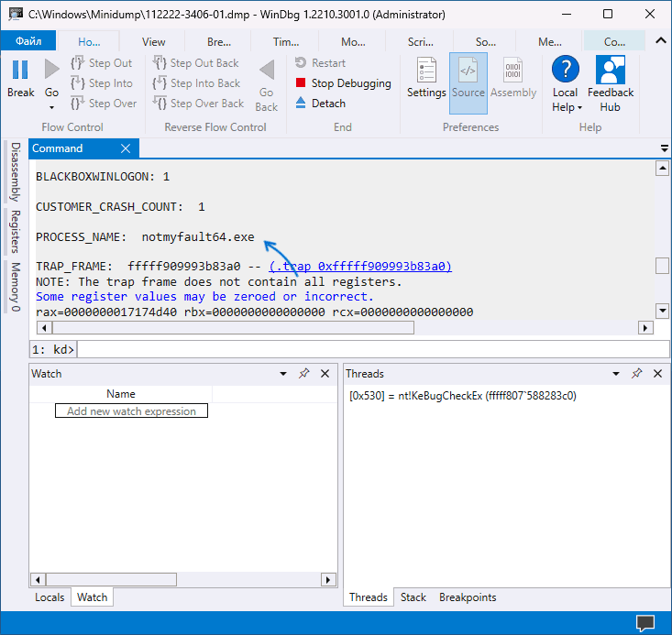
Task: Open the Memory 0 side panel
Action: coord(16,287)
